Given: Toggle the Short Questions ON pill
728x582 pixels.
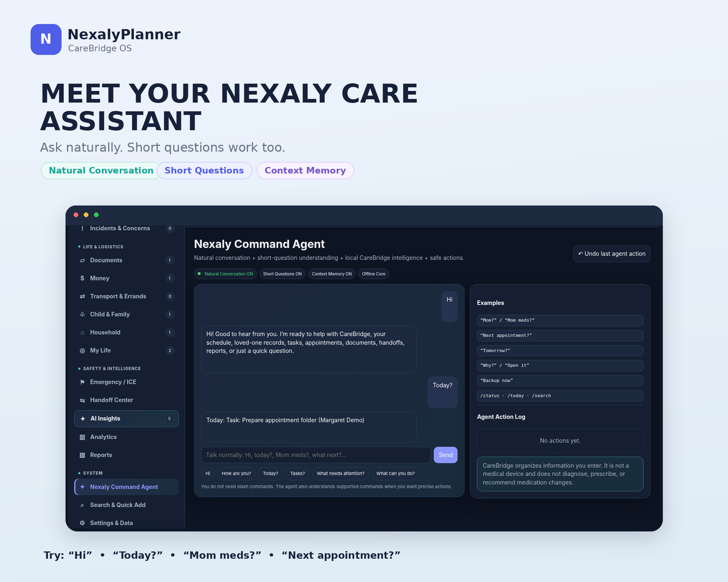Looking at the screenshot, I should click(282, 274).
